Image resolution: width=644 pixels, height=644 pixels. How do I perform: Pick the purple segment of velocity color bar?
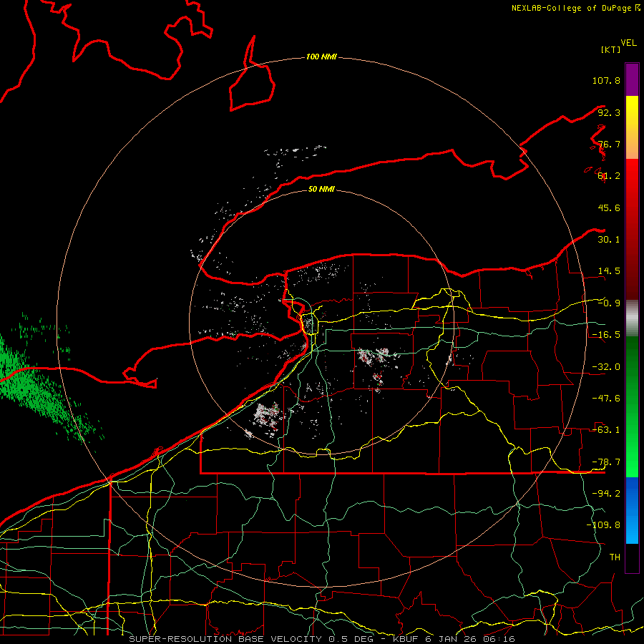coord(632,79)
